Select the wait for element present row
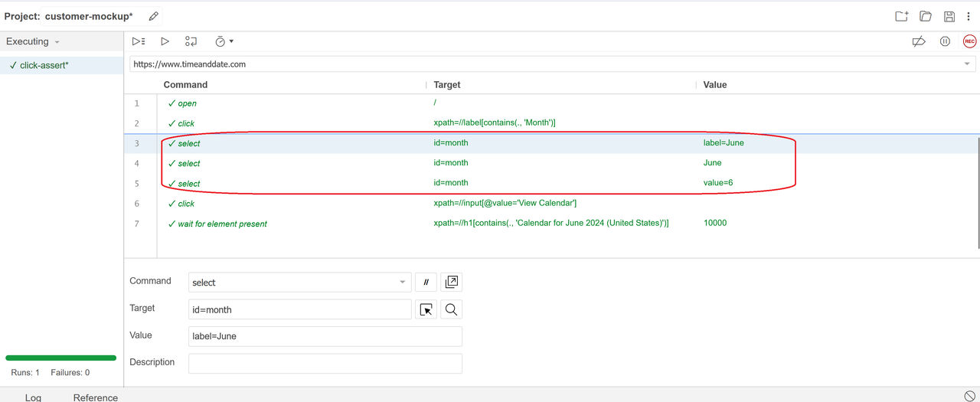The image size is (980, 402). pyautogui.click(x=551, y=224)
